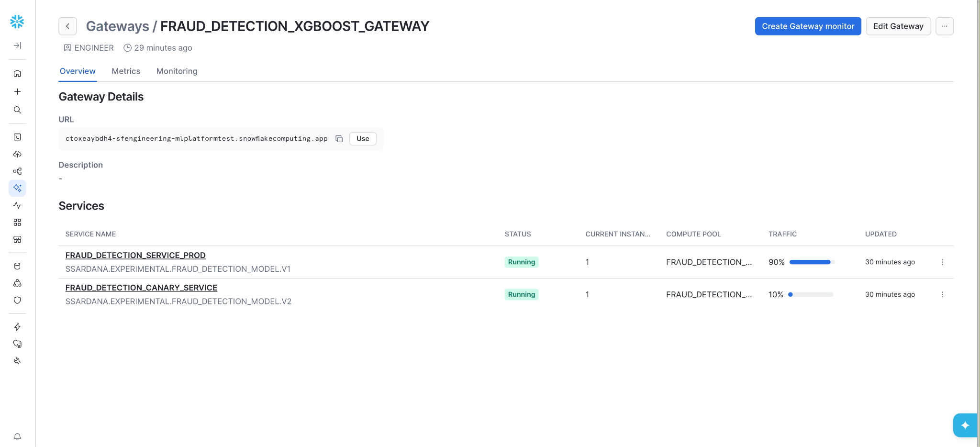Click the 10% traffic progress bar
980x447 pixels.
811,295
